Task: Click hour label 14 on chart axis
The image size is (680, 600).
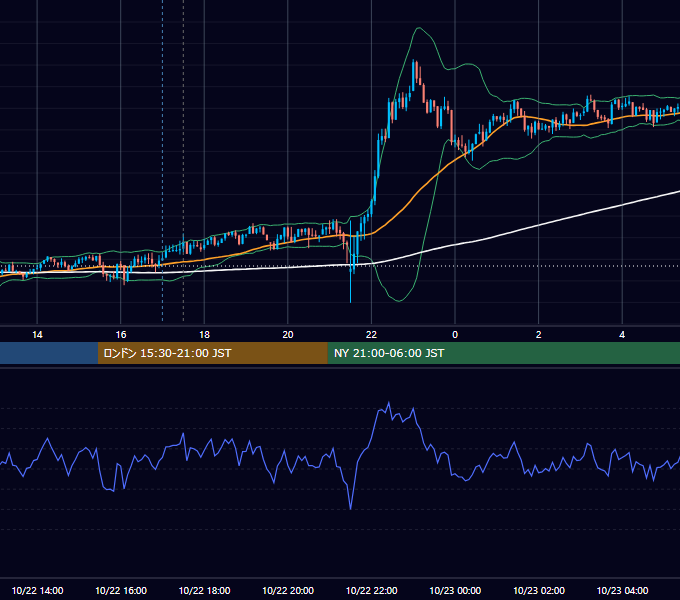Action: (x=37, y=335)
